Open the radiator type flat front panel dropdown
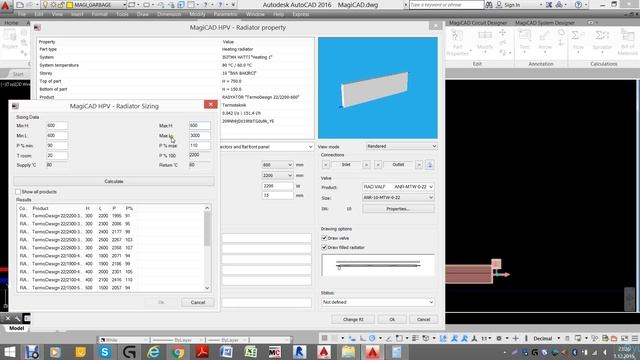The height and width of the screenshot is (360, 640). (x=267, y=147)
